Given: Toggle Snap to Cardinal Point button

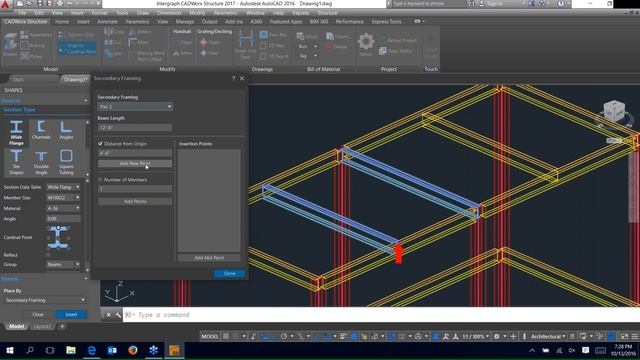Looking at the screenshot, I should [x=77, y=49].
